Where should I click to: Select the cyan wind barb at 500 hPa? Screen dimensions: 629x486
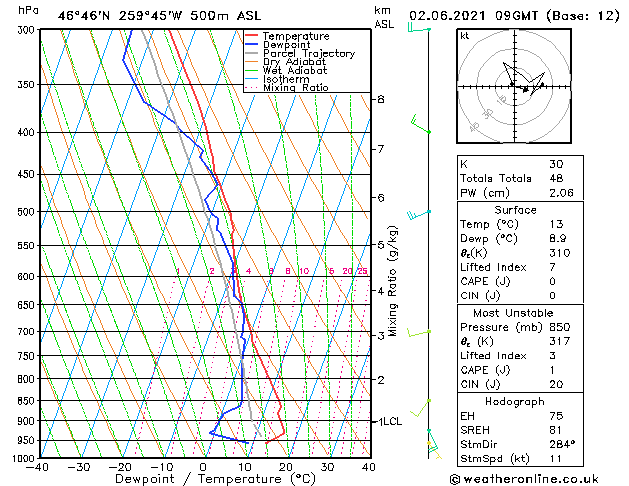point(419,215)
